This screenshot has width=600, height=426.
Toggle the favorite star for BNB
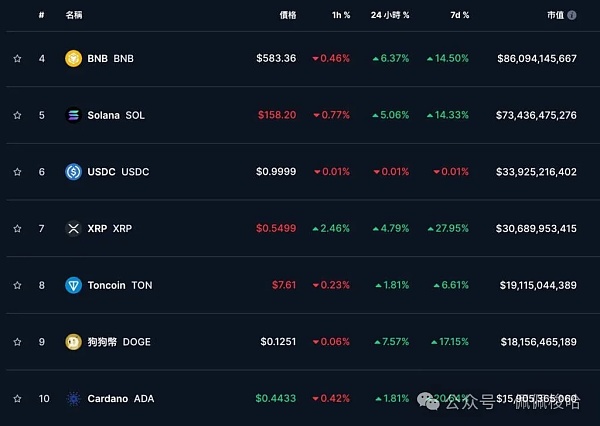[17, 59]
